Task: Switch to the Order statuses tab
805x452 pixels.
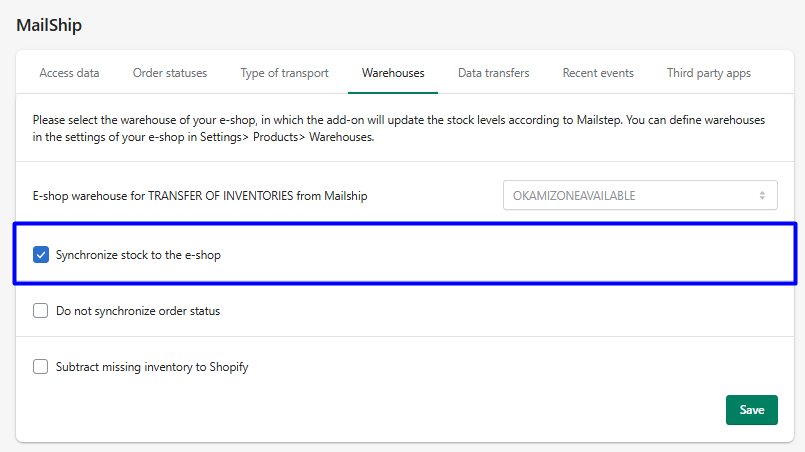Action: (170, 73)
